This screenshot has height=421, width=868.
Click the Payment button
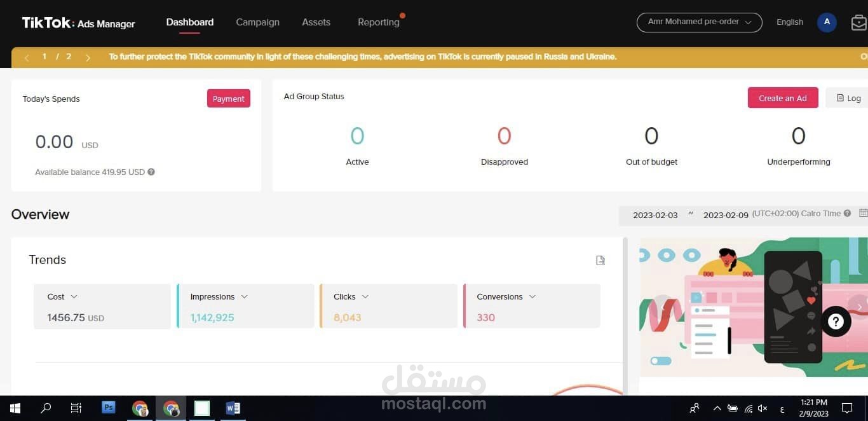point(229,99)
